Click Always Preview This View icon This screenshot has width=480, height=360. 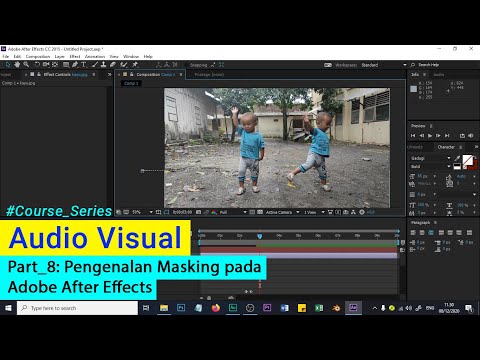119,212
